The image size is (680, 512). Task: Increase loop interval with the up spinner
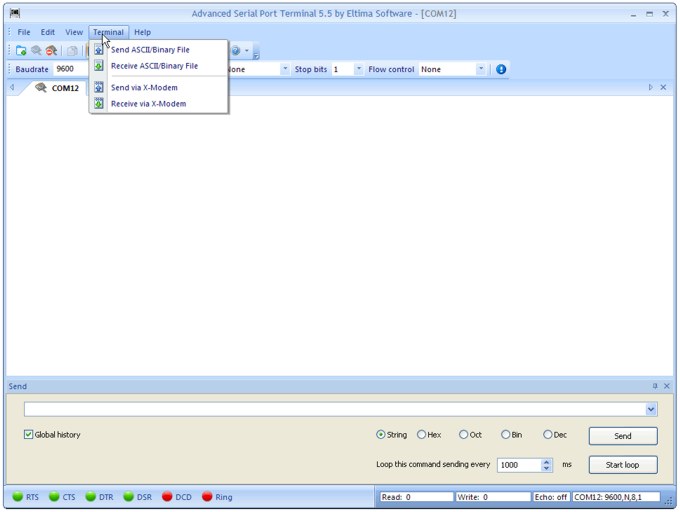(x=546, y=462)
